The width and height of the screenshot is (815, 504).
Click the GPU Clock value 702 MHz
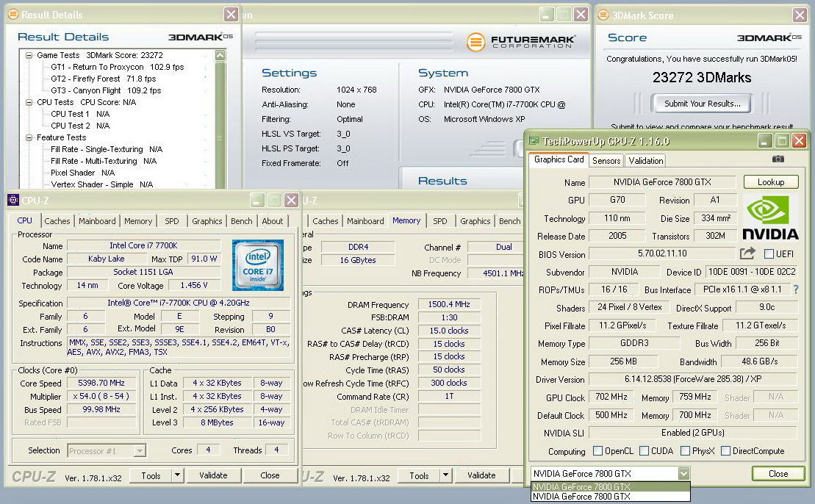pos(611,397)
